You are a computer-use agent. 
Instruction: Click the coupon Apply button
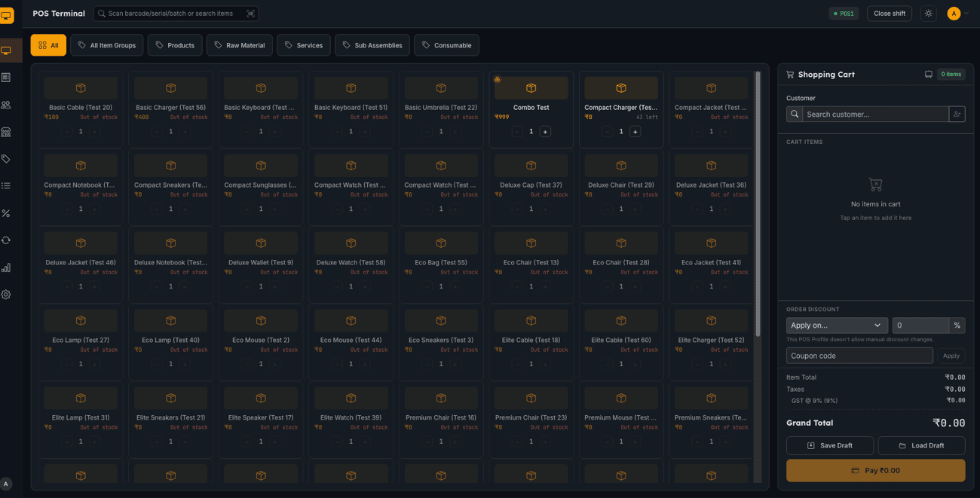pyautogui.click(x=951, y=356)
